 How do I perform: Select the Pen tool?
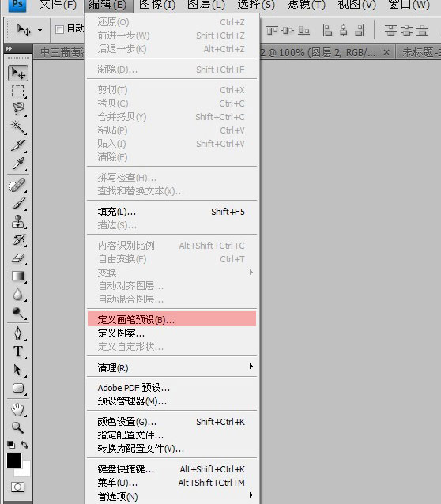(18, 333)
